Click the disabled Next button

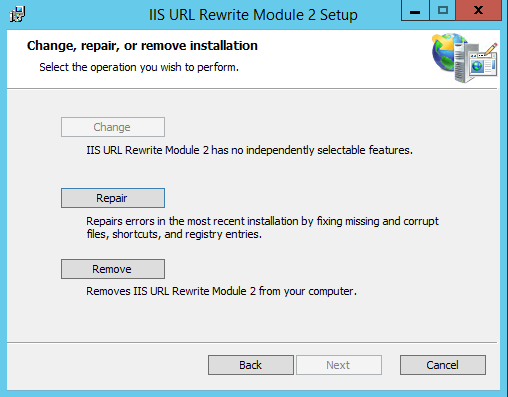click(339, 365)
